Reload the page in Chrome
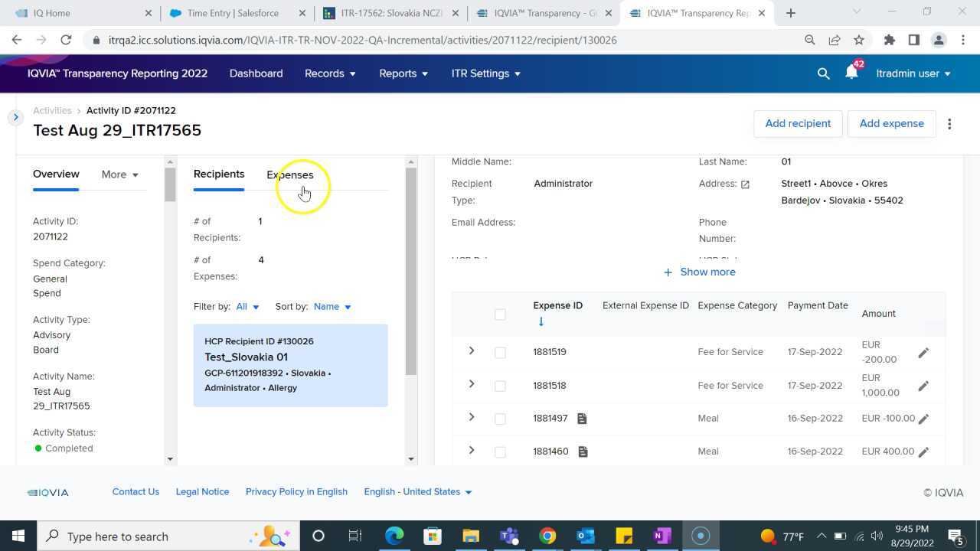 click(66, 40)
